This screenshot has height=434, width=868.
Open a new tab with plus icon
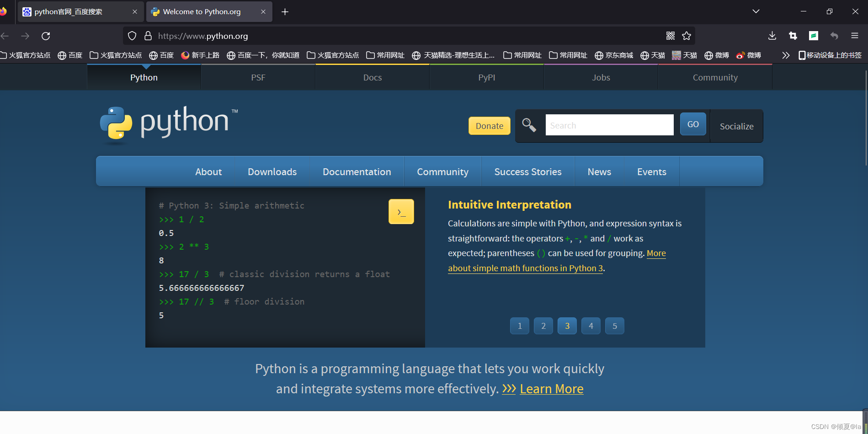coord(285,11)
